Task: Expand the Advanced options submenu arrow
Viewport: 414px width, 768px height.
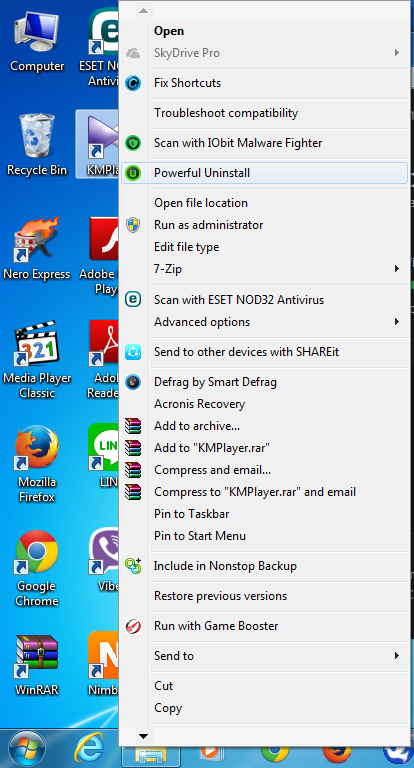Action: pos(397,322)
